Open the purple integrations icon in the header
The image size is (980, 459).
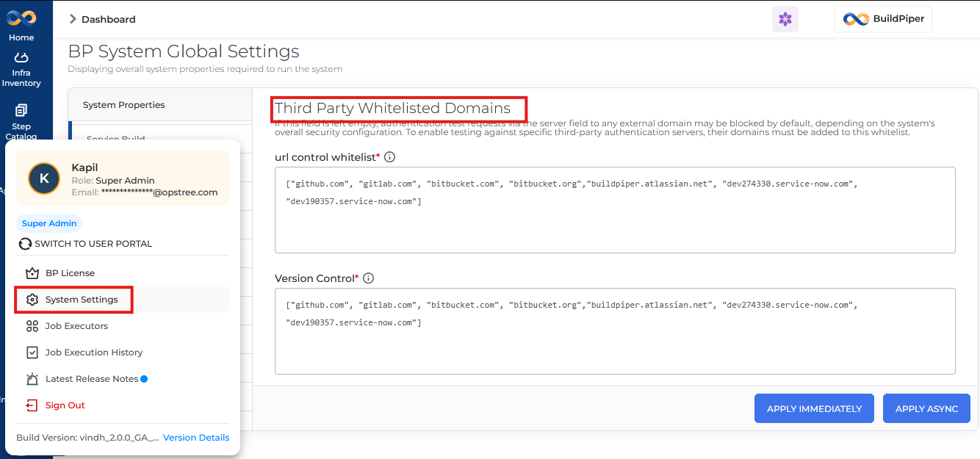785,18
